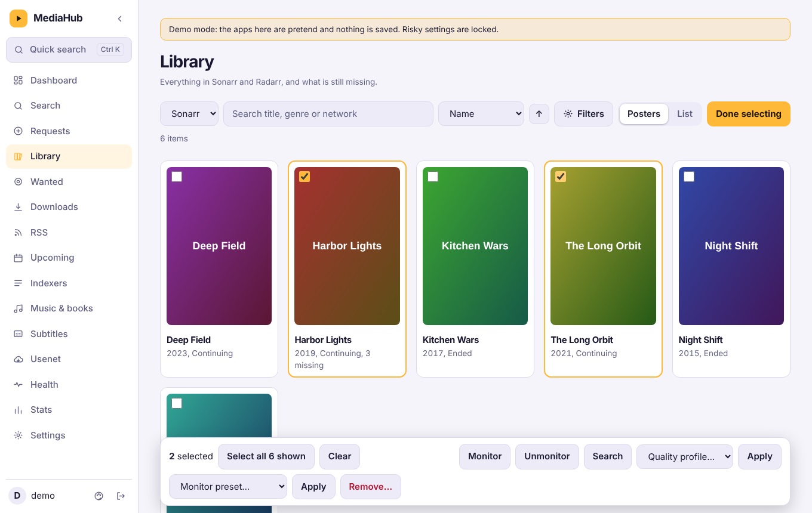812x513 pixels.
Task: Open the RSS feeds page
Action: click(69, 233)
